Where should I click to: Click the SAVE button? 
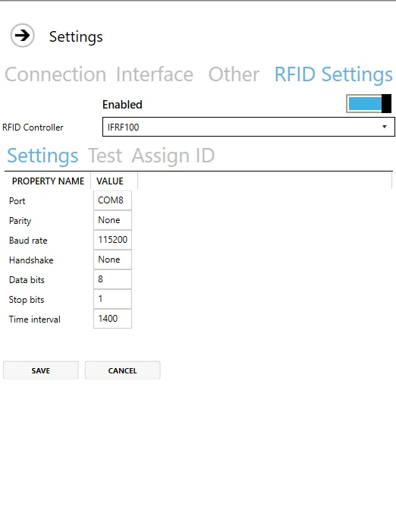tap(41, 370)
